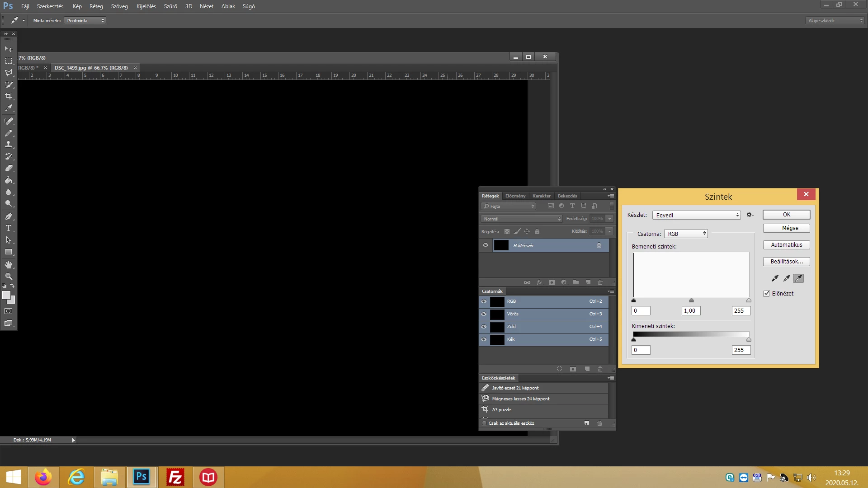Open the Csatorna RGB channel dropdown

(686, 234)
